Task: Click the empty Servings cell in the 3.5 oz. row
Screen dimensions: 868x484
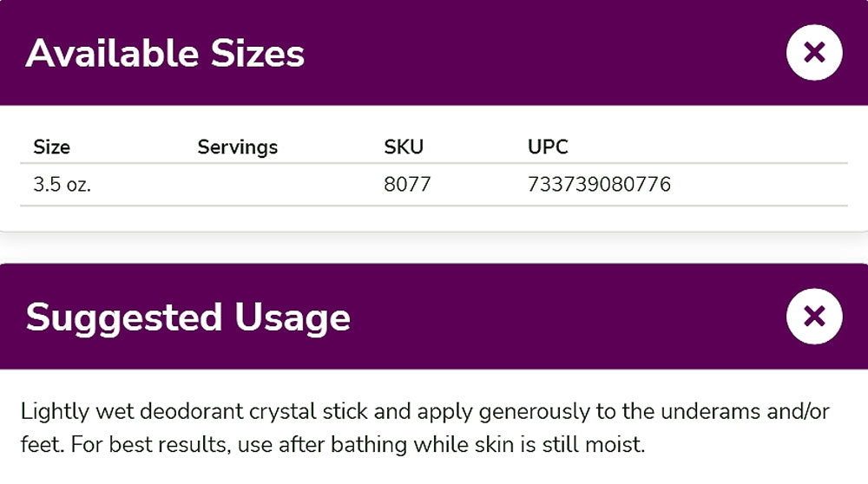Action: (x=237, y=185)
